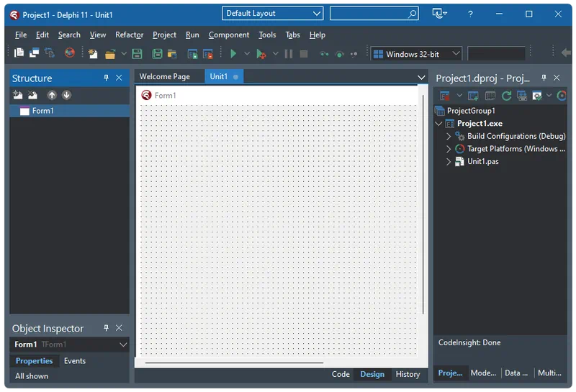Open dropdown beside Run Without Debugging

(x=275, y=54)
